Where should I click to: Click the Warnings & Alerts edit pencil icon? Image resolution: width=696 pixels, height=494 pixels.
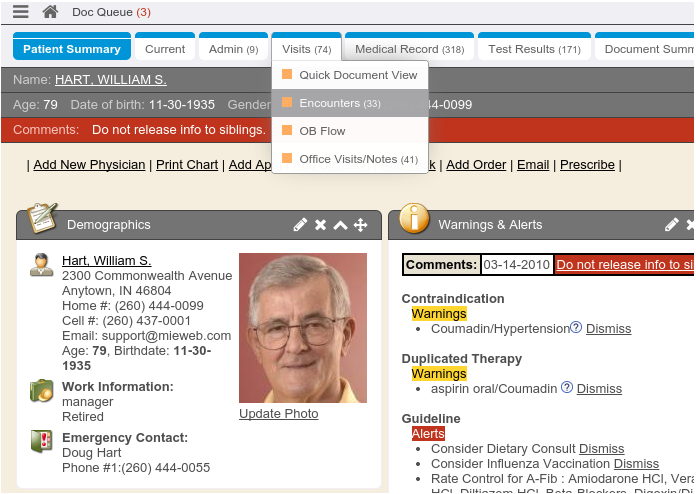coord(672,225)
